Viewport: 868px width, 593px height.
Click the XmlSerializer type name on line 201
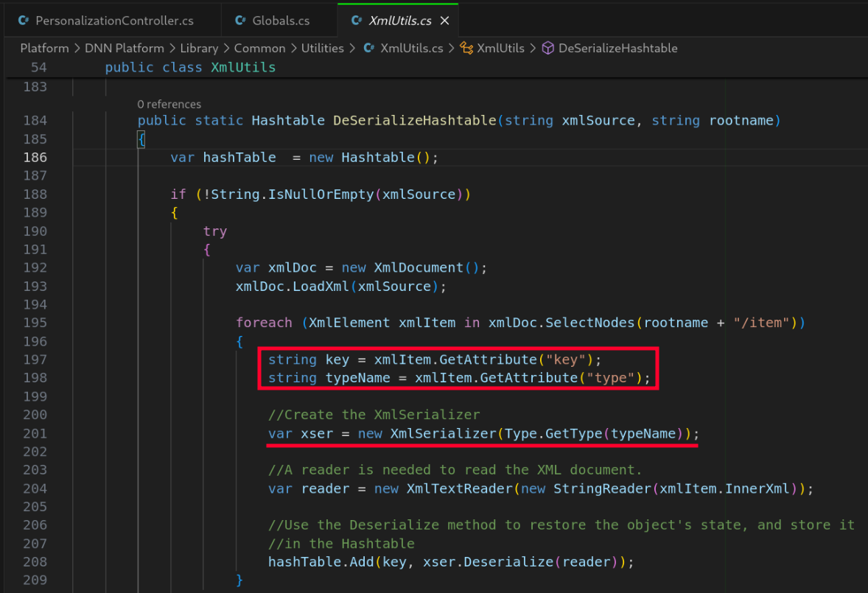(443, 433)
